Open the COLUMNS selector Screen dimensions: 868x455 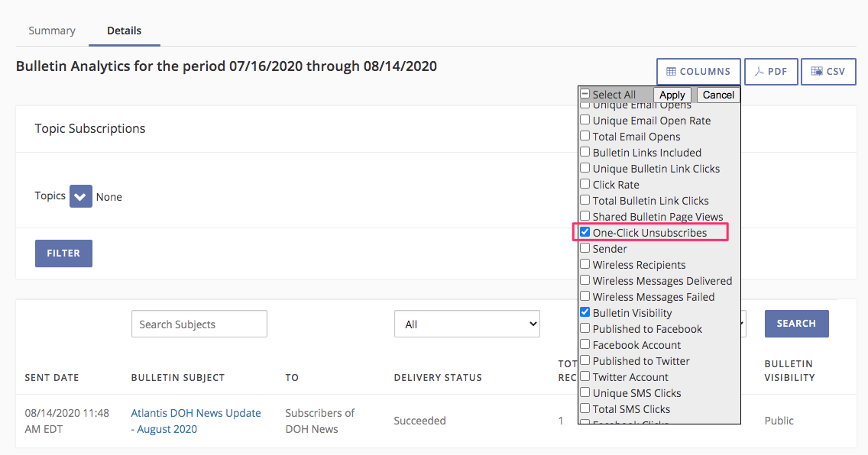tap(698, 71)
